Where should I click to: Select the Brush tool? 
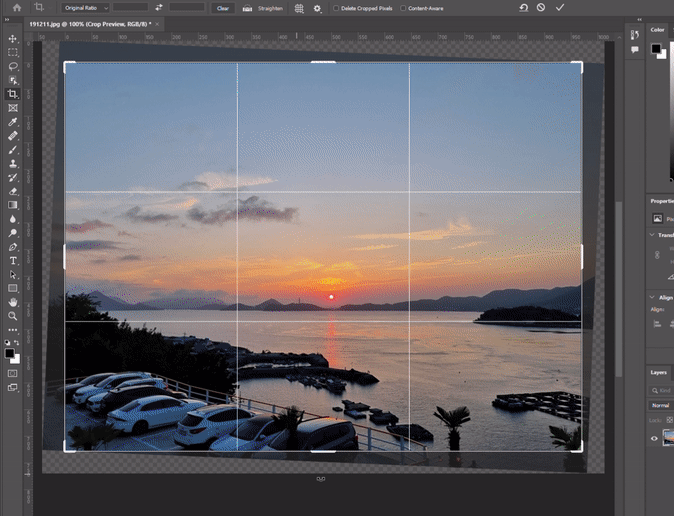pyautogui.click(x=12, y=150)
